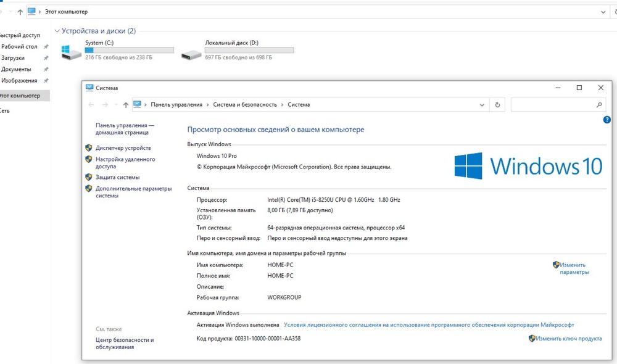
Task: Click System (C:) drive usage bar
Action: click(x=130, y=50)
